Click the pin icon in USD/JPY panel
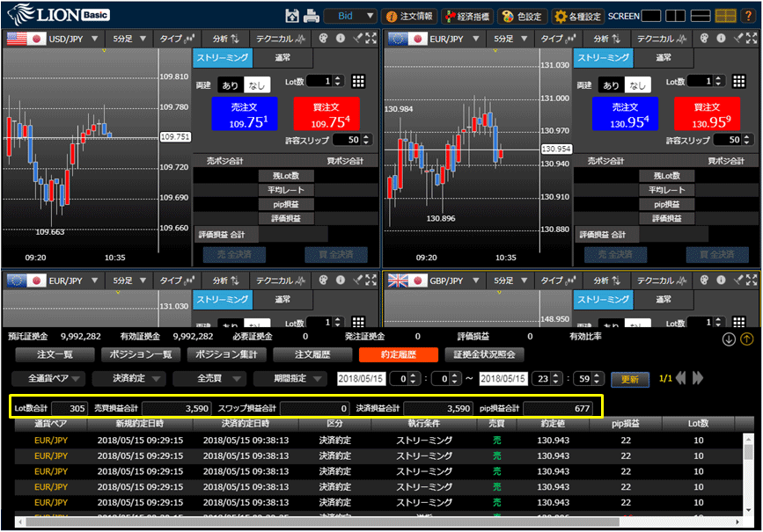This screenshot has width=763, height=532. click(x=357, y=38)
